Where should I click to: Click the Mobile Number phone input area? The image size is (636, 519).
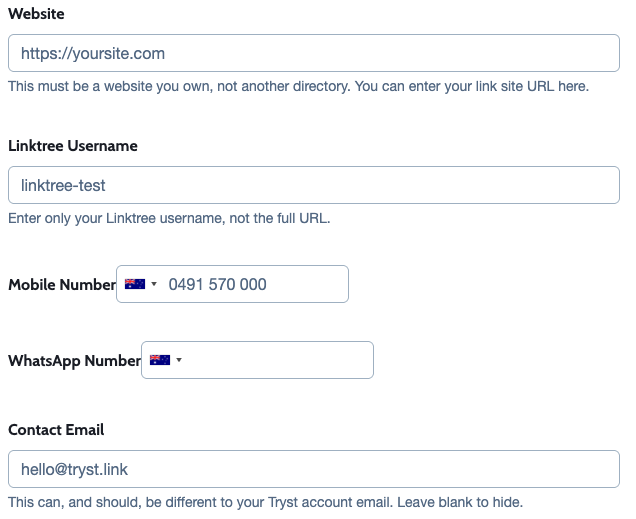pyautogui.click(x=256, y=284)
